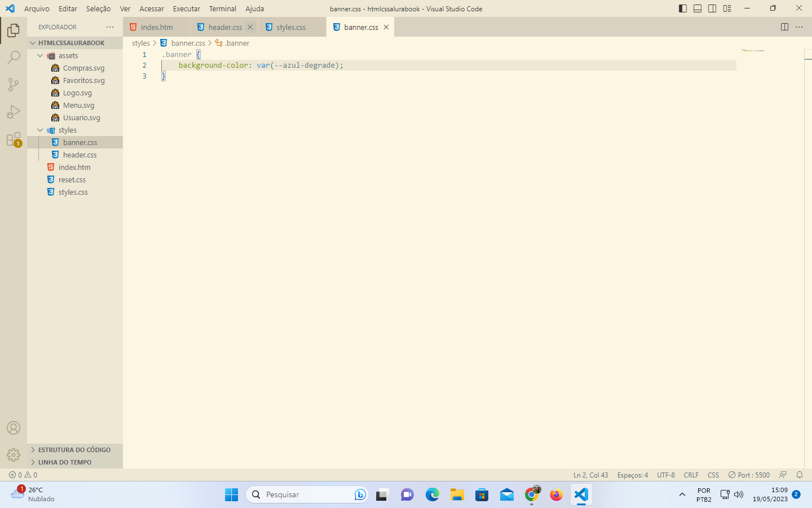Open the Terminal menu
This screenshot has height=508, width=812.
coord(223,8)
